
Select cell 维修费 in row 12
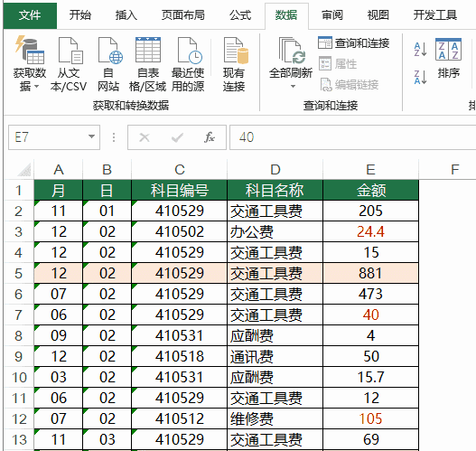275,418
